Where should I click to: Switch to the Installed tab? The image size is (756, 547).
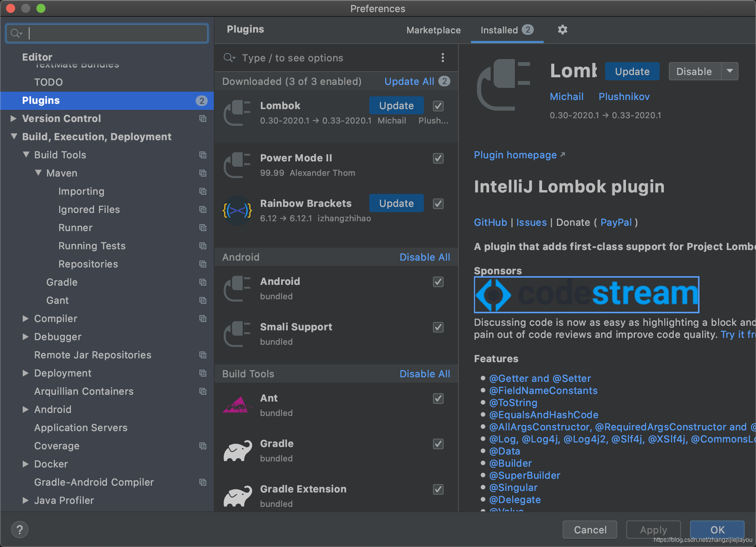[x=507, y=30]
